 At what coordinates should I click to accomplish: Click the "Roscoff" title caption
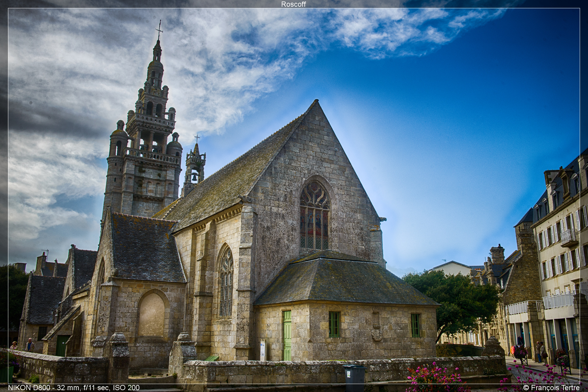click(293, 4)
